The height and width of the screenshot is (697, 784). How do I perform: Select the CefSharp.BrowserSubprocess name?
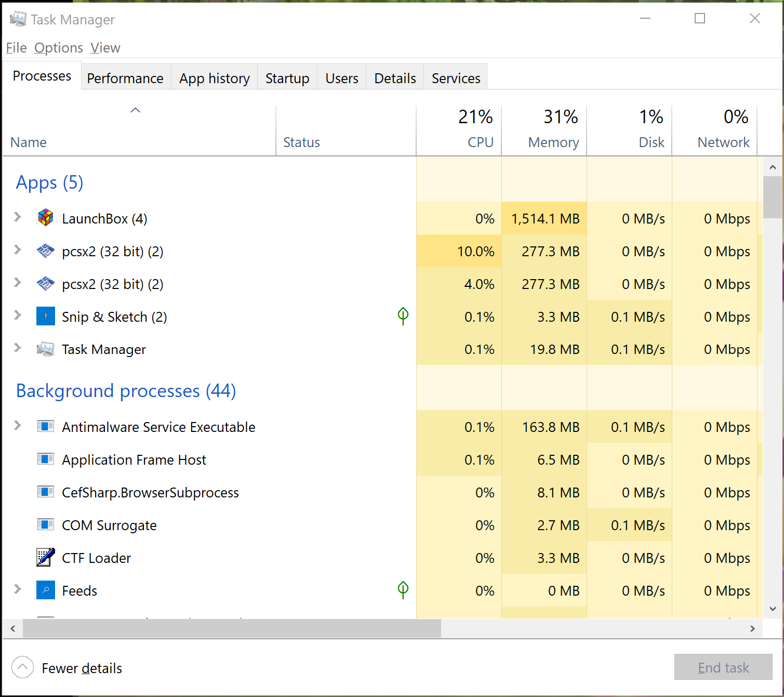(x=150, y=493)
